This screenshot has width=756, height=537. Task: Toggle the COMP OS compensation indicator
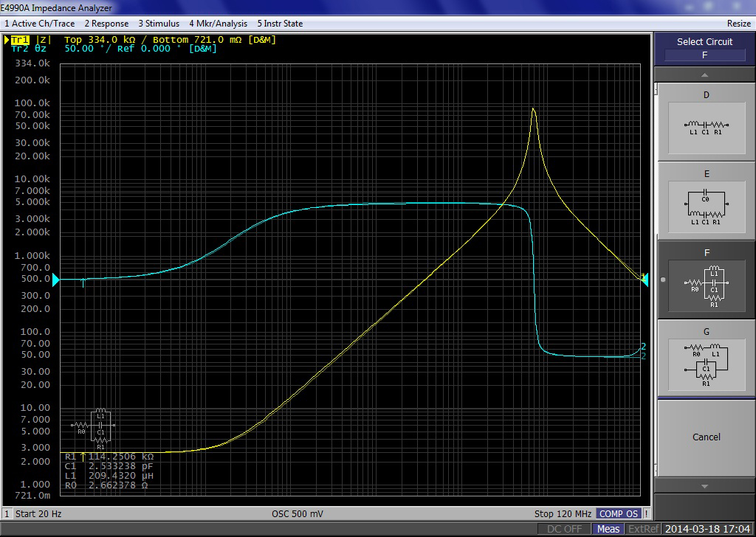click(x=619, y=513)
